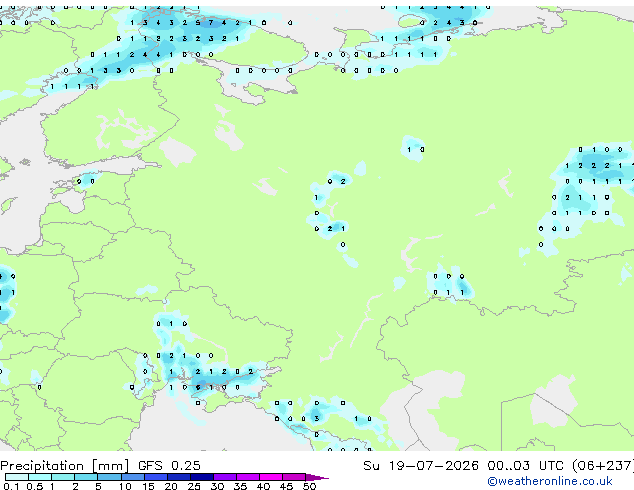Click the legend tick label "25"
Image resolution: width=634 pixels, height=490 pixels.
194,486
